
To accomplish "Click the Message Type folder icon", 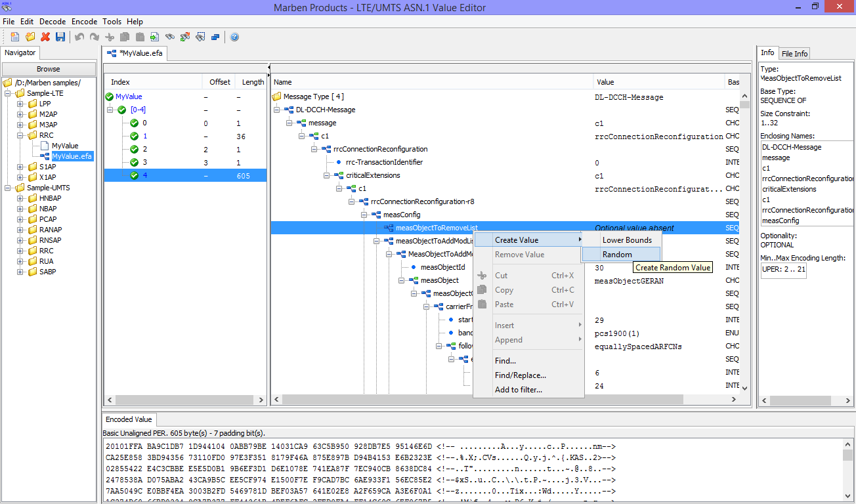I will [277, 96].
